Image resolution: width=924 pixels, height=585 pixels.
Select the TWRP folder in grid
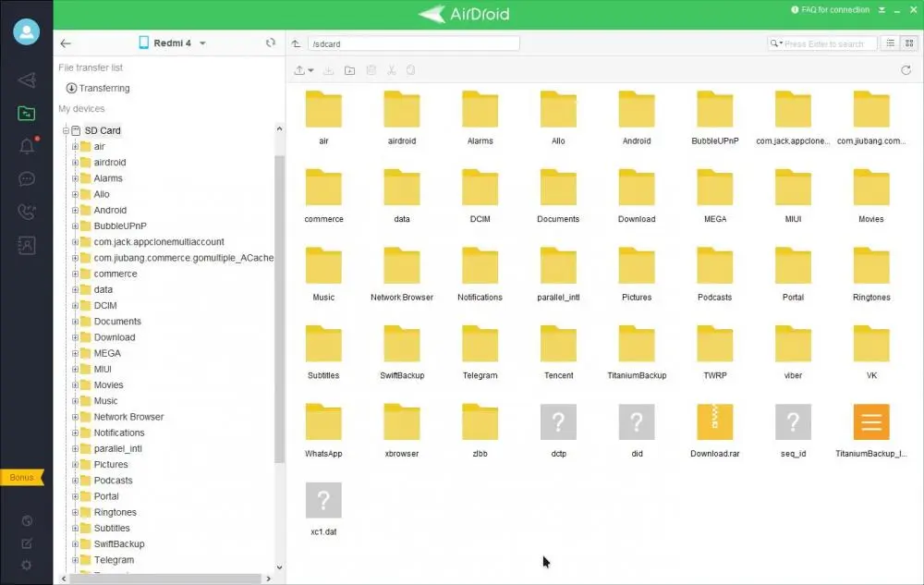pyautogui.click(x=715, y=344)
